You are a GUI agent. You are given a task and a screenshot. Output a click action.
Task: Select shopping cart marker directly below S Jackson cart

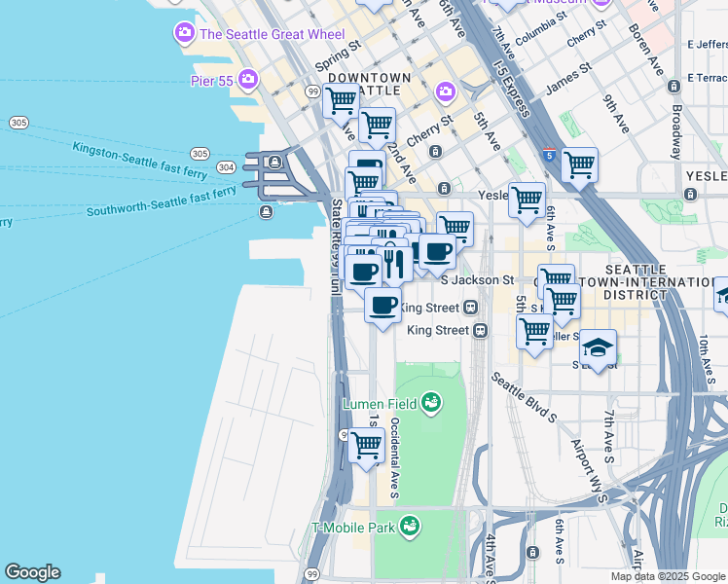(562, 306)
